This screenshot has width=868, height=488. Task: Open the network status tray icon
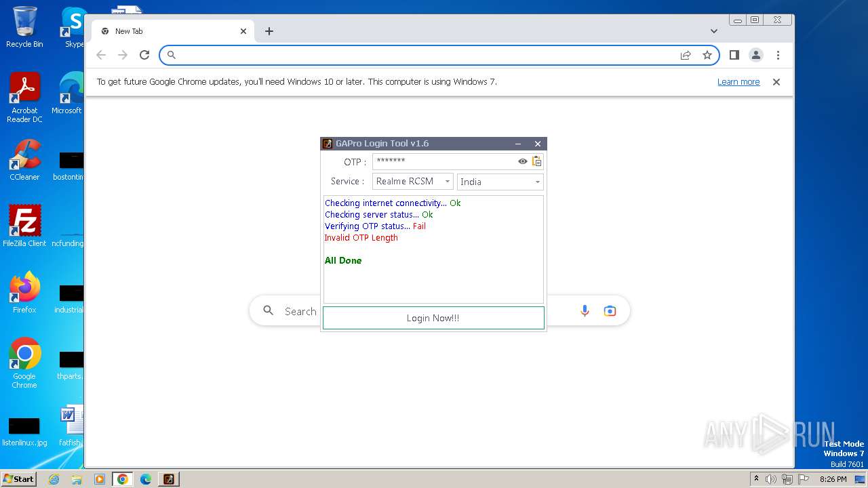click(787, 479)
